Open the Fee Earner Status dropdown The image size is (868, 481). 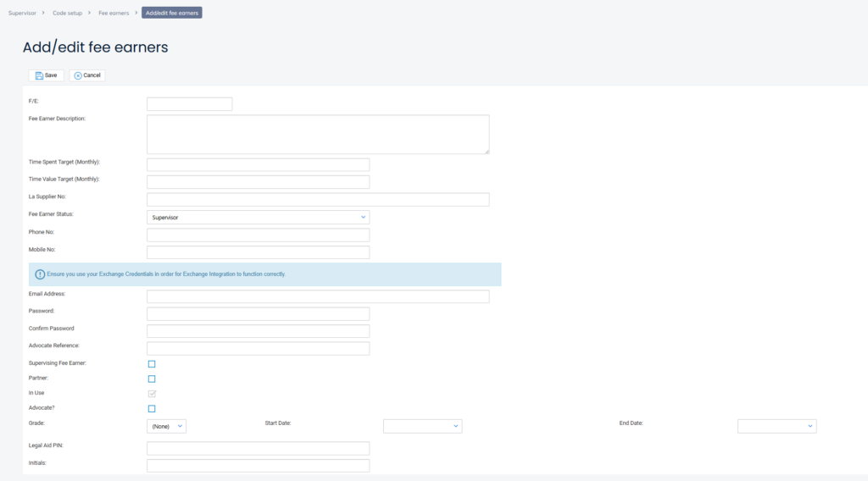pyautogui.click(x=258, y=218)
